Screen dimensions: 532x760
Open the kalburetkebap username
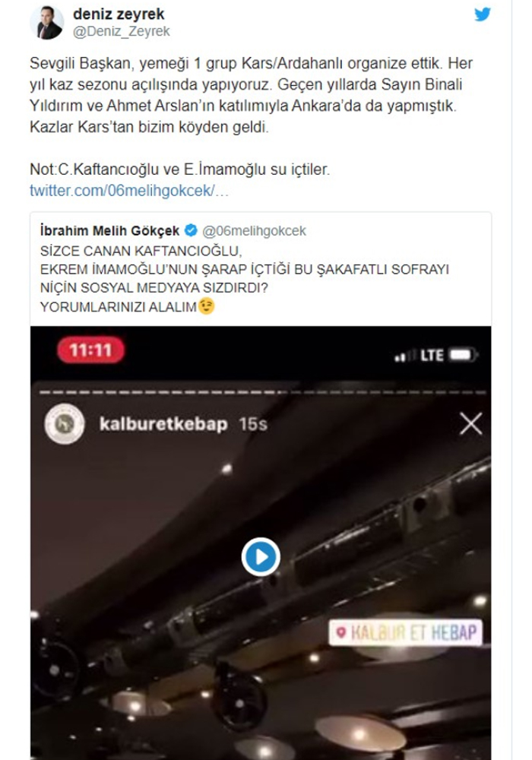(163, 424)
